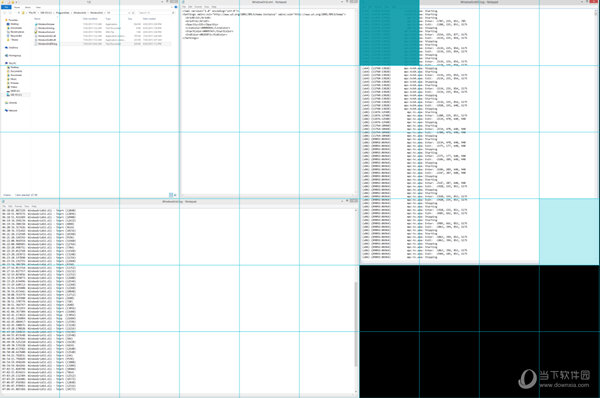The image size is (600, 398).
Task: Open Homegroup in the navigation pane
Action: tap(13, 55)
